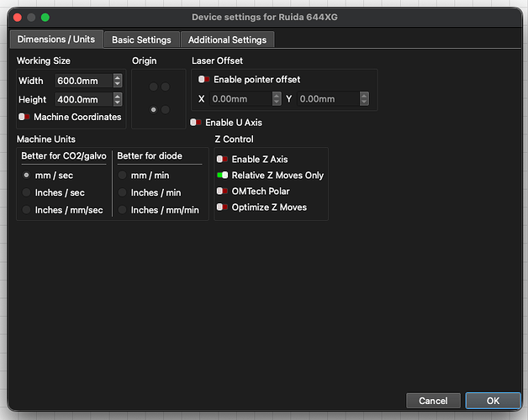The height and width of the screenshot is (420, 528).
Task: Set origin to top-left corner
Action: [x=154, y=87]
